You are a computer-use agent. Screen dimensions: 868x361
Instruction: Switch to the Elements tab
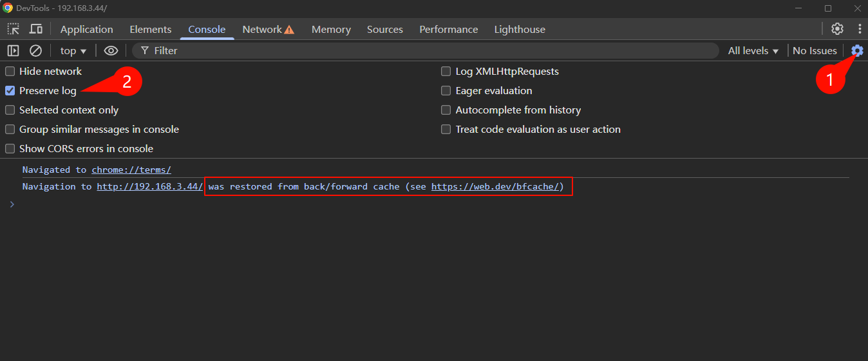point(151,29)
